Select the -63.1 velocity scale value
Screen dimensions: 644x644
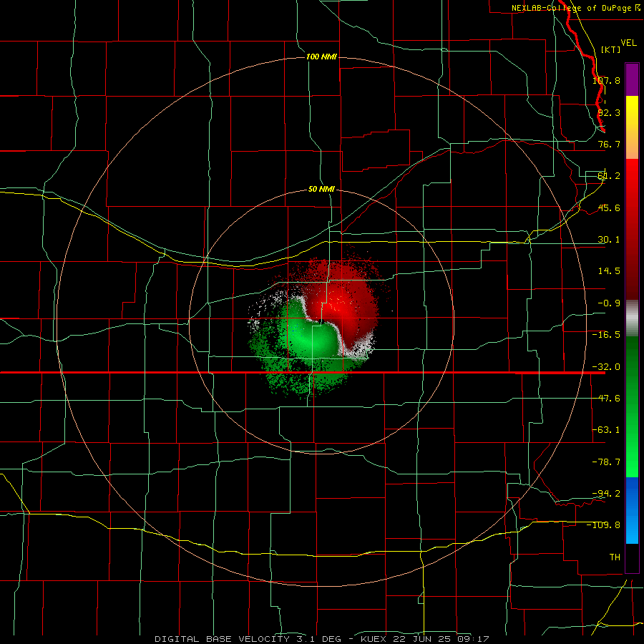tap(606, 430)
